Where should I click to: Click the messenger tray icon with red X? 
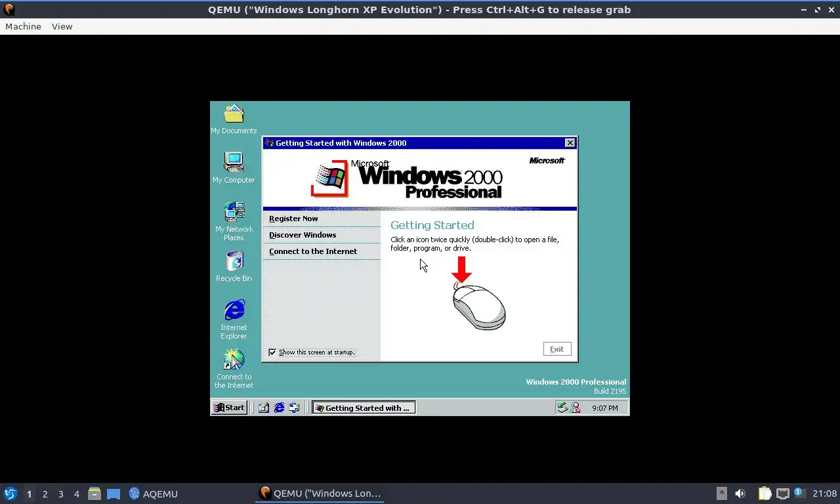tap(576, 408)
